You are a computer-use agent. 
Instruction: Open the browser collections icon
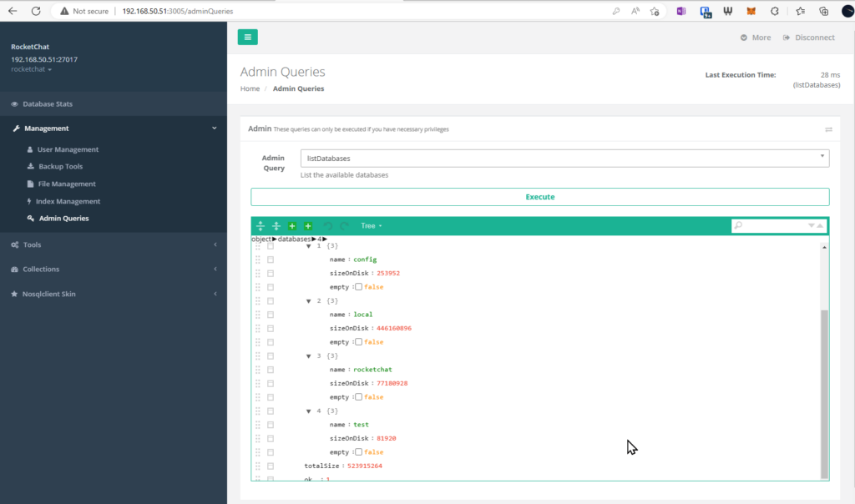click(823, 11)
